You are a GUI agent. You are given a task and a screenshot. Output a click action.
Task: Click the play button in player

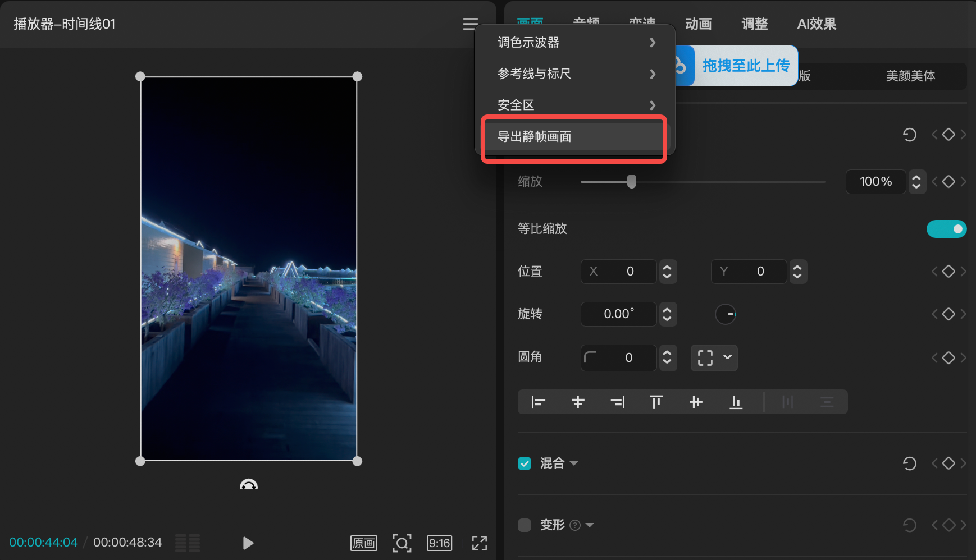[x=248, y=543]
